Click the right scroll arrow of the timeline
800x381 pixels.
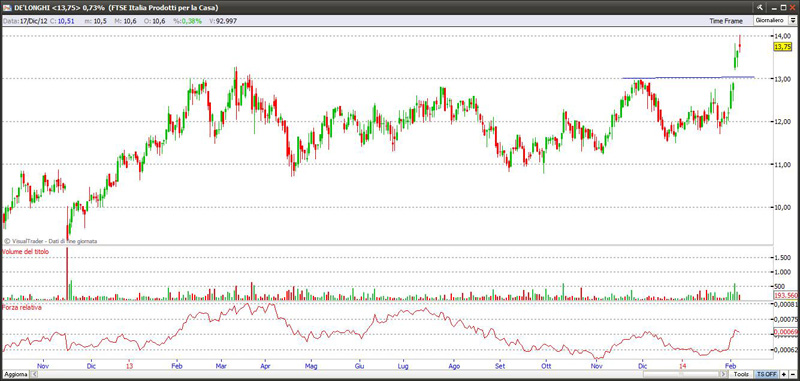coord(723,374)
